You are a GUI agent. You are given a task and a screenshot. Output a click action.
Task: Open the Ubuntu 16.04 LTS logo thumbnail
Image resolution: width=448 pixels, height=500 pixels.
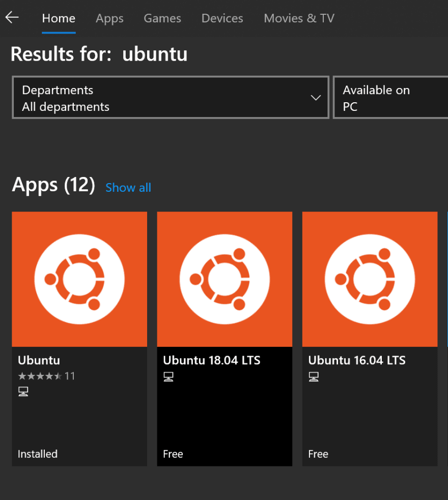click(370, 279)
